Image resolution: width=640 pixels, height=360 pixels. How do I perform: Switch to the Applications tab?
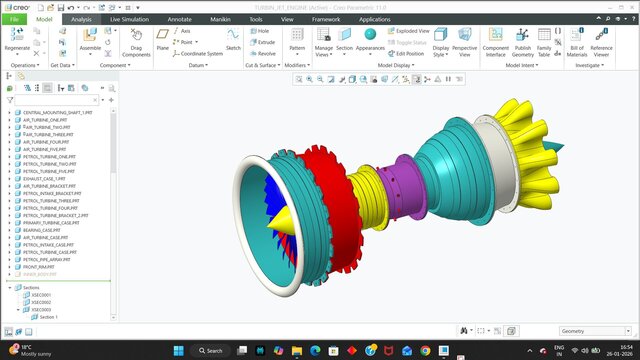click(375, 19)
